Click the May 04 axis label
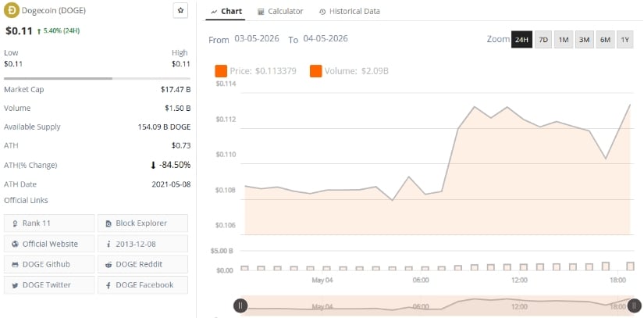The height and width of the screenshot is (318, 644). (x=322, y=280)
